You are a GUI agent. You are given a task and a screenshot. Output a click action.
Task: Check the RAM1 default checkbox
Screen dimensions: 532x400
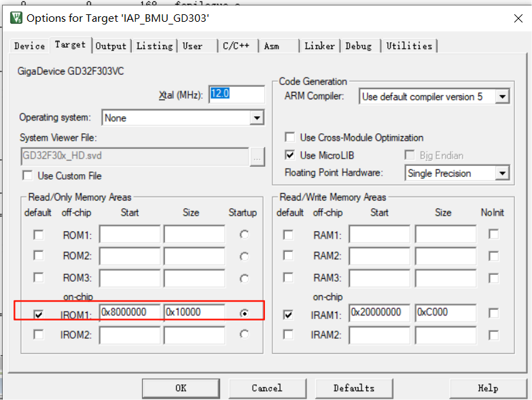(288, 235)
